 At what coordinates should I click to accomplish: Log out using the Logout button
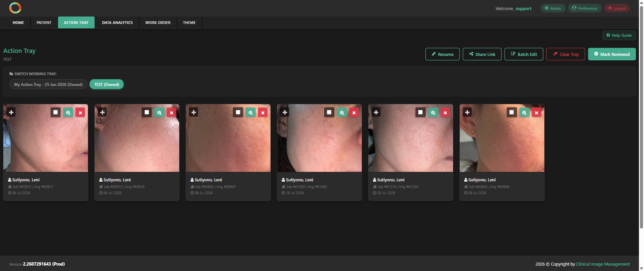tap(617, 8)
